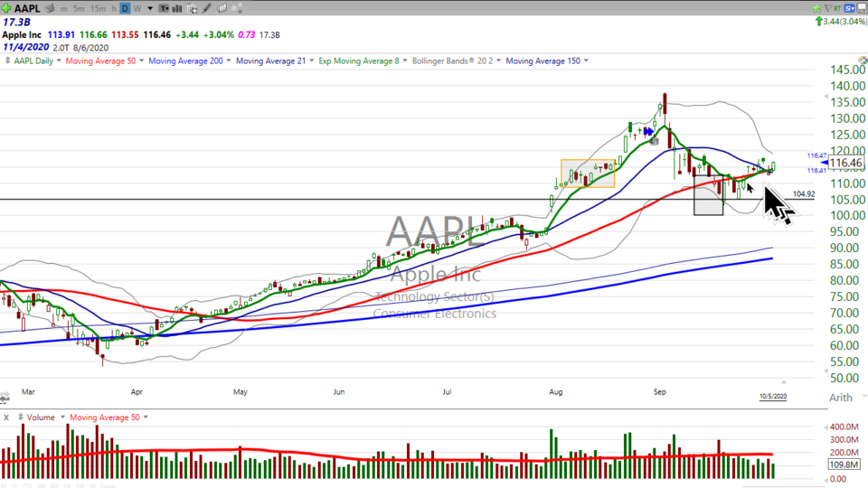868x488 pixels.
Task: Open the Exp Moving Average 8 dropdown
Action: 405,61
